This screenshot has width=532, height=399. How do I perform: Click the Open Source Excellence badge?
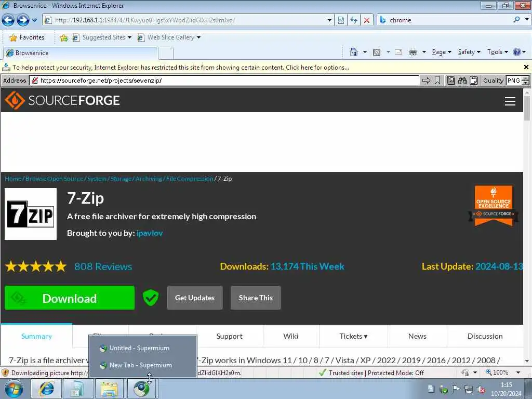tap(494, 206)
